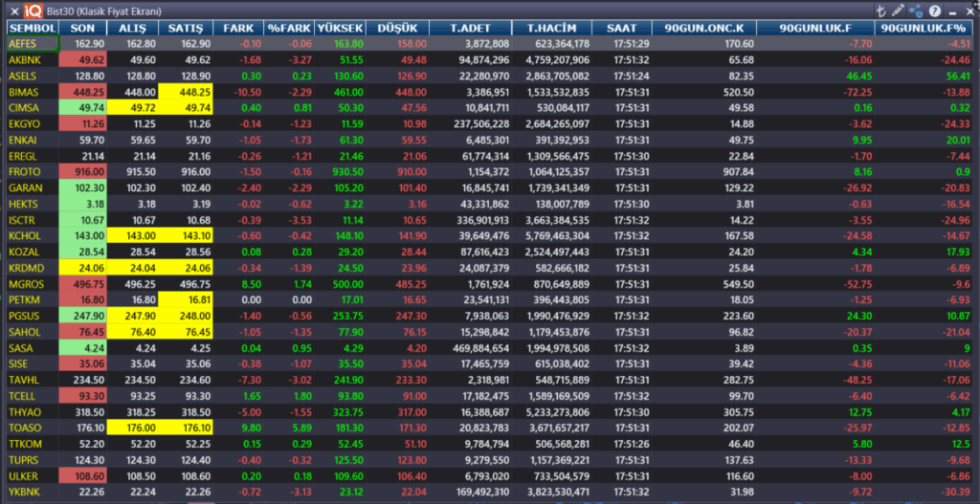Click PETKM ask price 16.81
The image size is (980, 504).
(x=186, y=300)
